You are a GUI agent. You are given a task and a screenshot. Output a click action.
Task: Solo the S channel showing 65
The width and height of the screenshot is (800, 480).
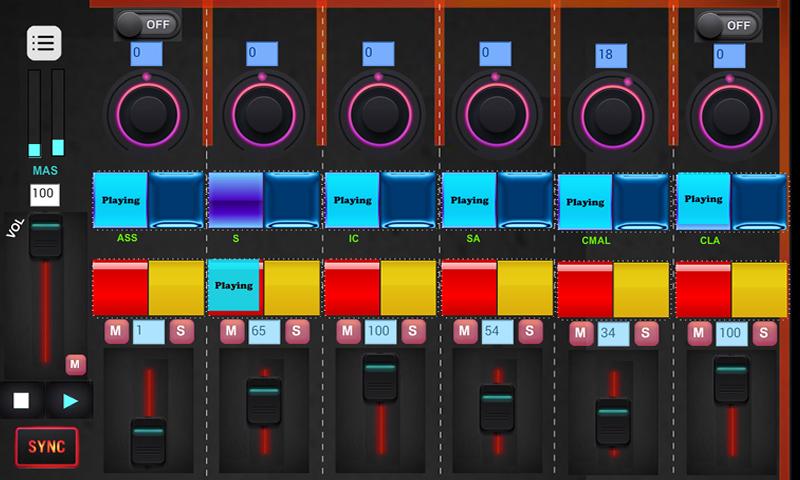297,331
